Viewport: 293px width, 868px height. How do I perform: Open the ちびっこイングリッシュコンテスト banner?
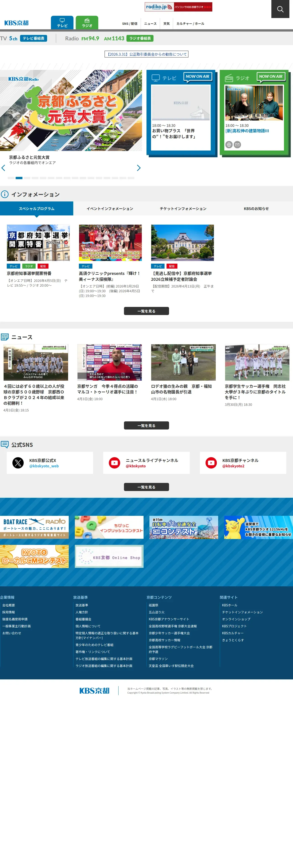[x=109, y=527]
